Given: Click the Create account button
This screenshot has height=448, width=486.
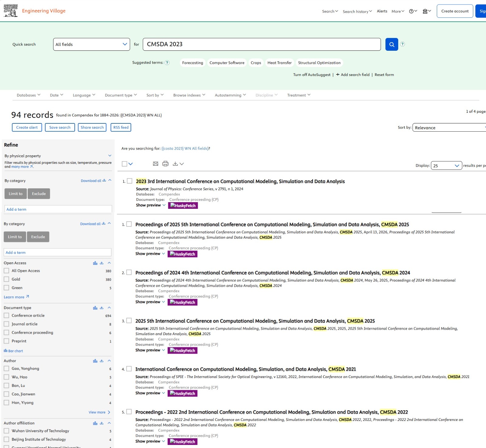Looking at the screenshot, I should pos(455,11).
